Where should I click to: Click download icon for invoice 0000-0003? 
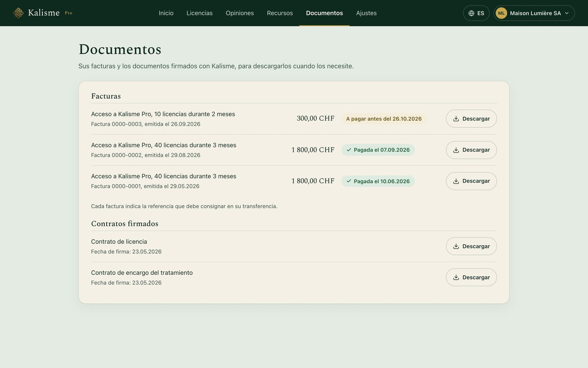(456, 119)
